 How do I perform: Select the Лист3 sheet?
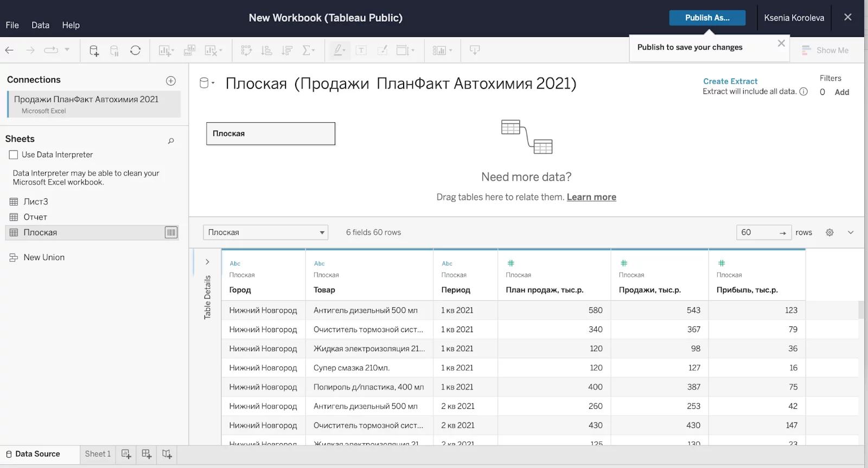pyautogui.click(x=36, y=201)
